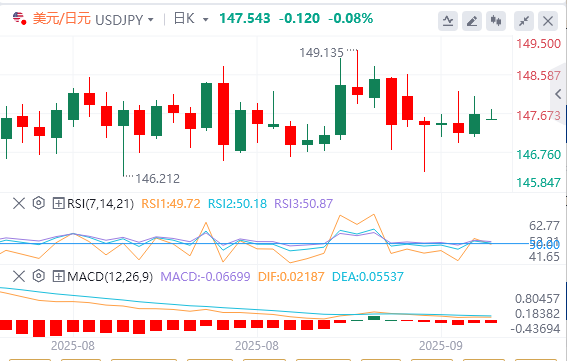
Task: Expand side panel with left chevron
Action: click(x=558, y=94)
